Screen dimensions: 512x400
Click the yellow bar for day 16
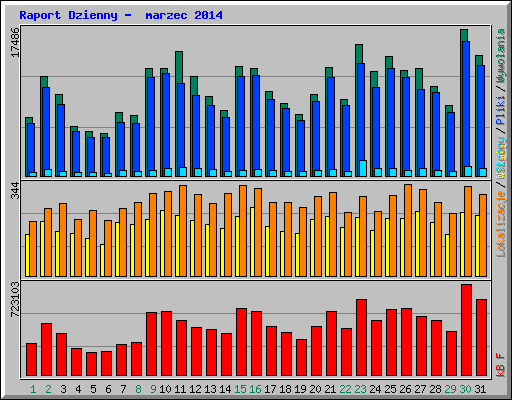pos(252,242)
